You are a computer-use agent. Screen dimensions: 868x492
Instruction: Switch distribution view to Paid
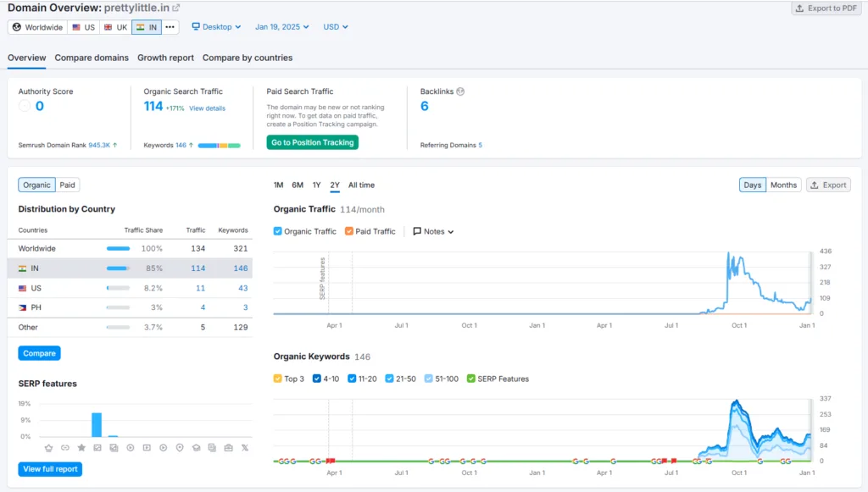(67, 185)
